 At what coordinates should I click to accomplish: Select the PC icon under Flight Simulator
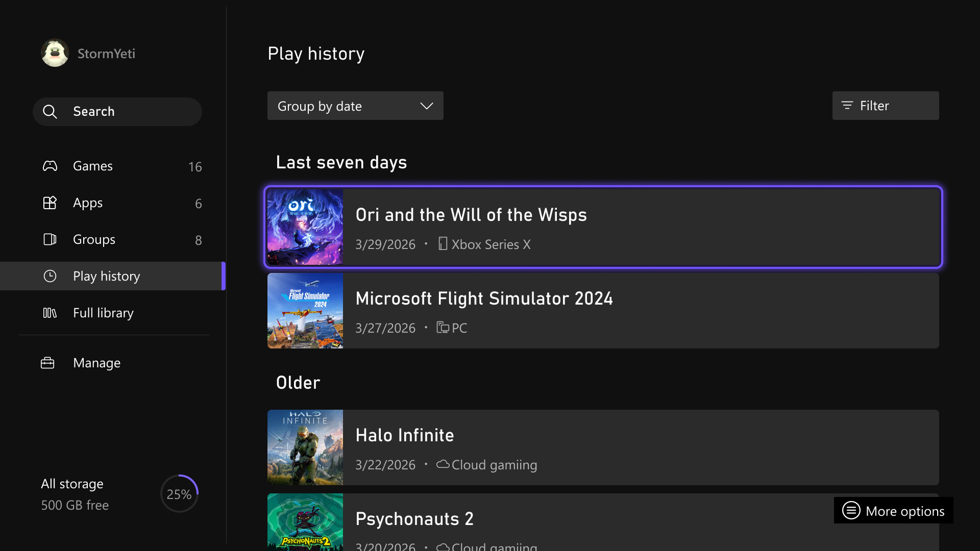(442, 328)
